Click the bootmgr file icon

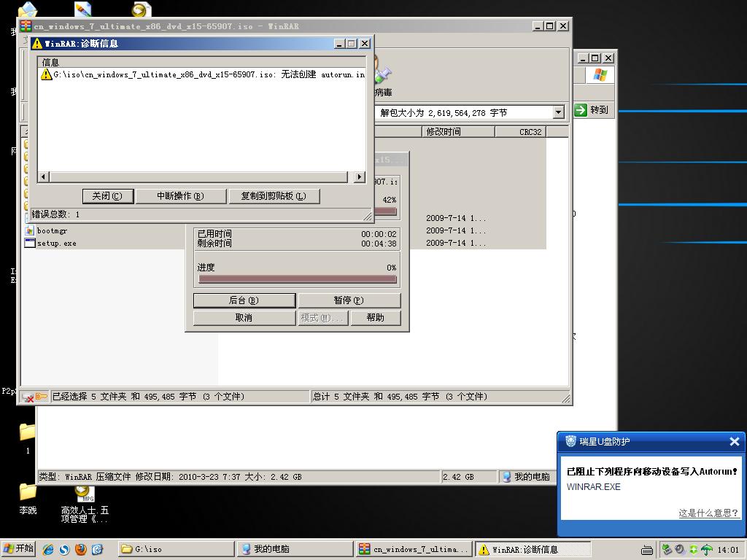click(29, 231)
